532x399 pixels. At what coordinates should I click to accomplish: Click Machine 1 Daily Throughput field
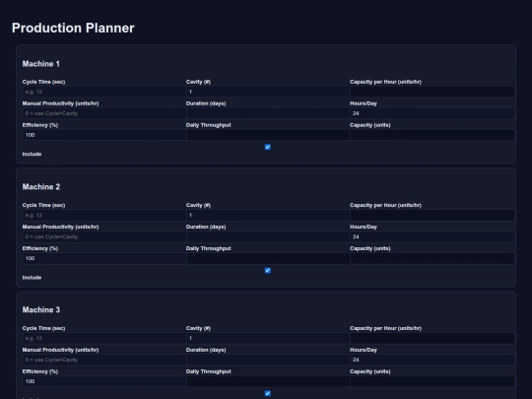pos(268,135)
